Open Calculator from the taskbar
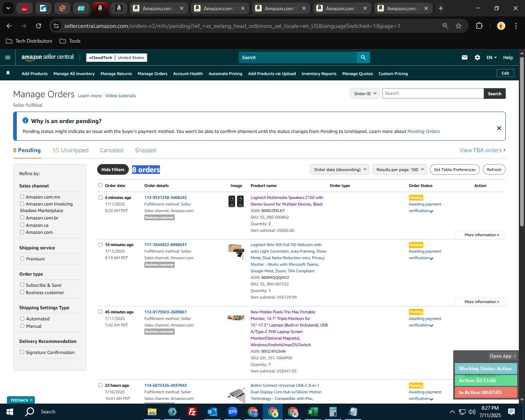This screenshot has height=420, width=525. pyautogui.click(x=333, y=412)
